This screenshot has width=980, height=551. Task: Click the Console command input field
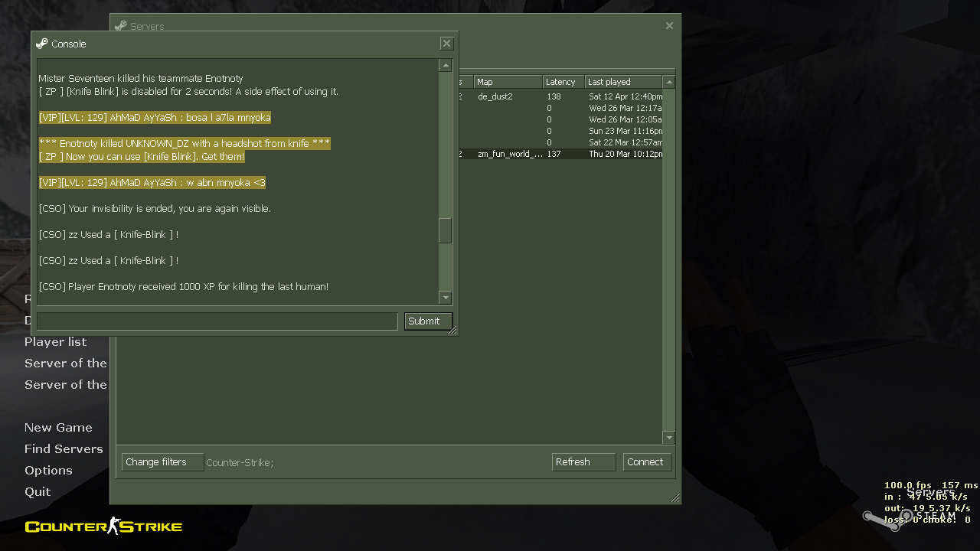tap(217, 321)
